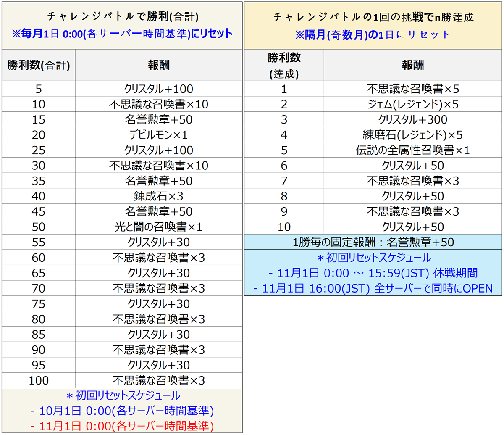The height and width of the screenshot is (435, 504).
Task: Click the '11月1日 16:00(JST) 全サーバーで同時にOPEN' line
Action: pyautogui.click(x=373, y=288)
